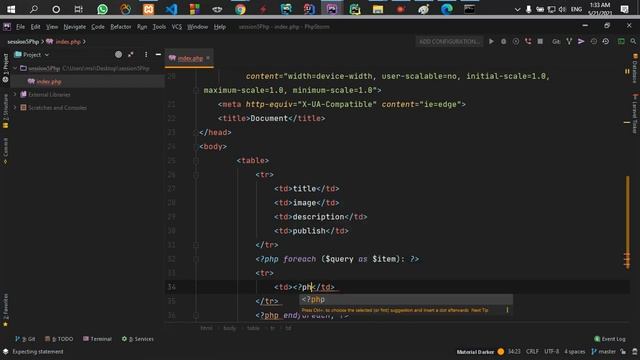The image size is (640, 360).
Task: Open the Edit menu
Action: tap(36, 27)
